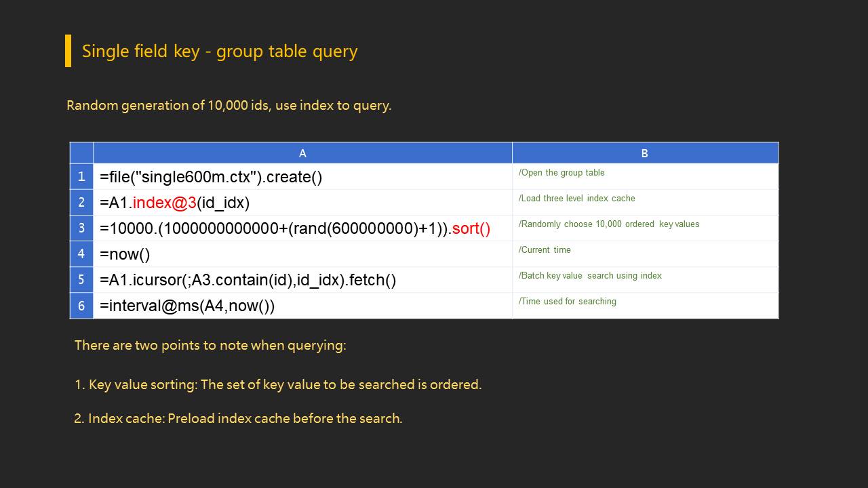Click the "Load three level index cache" comment

click(576, 199)
